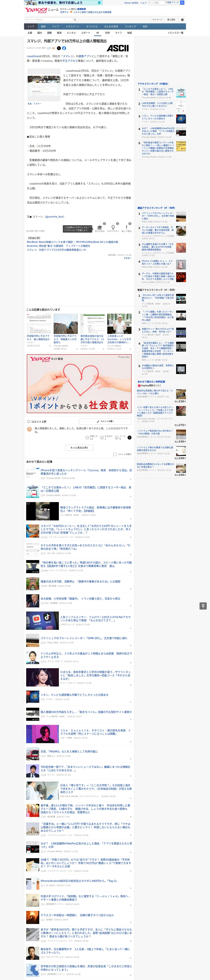Open the マイページ link
The height and width of the screenshot is (980, 210).
click(157, 20)
